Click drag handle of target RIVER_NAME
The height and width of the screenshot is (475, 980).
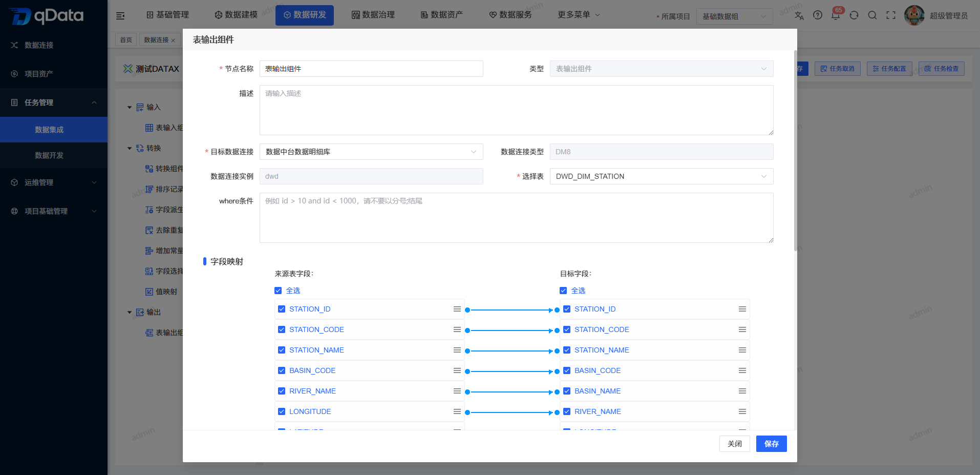(x=742, y=411)
